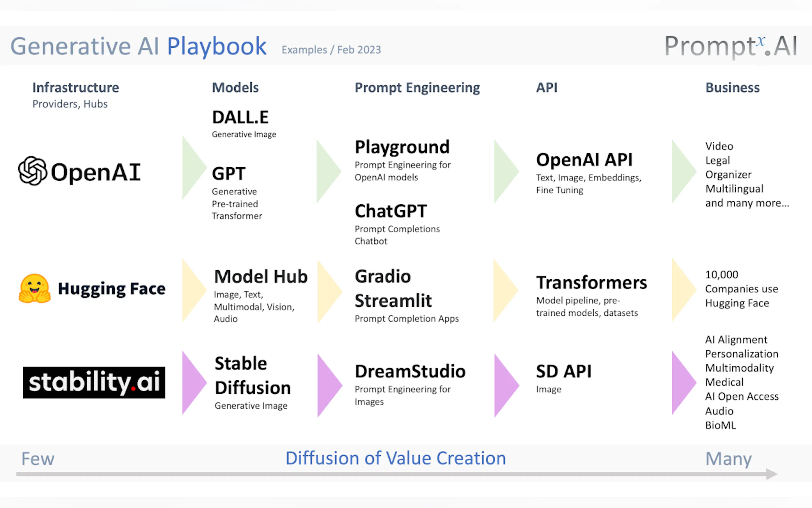812x508 pixels.
Task: Click the ChatGPT title text
Action: tap(391, 211)
